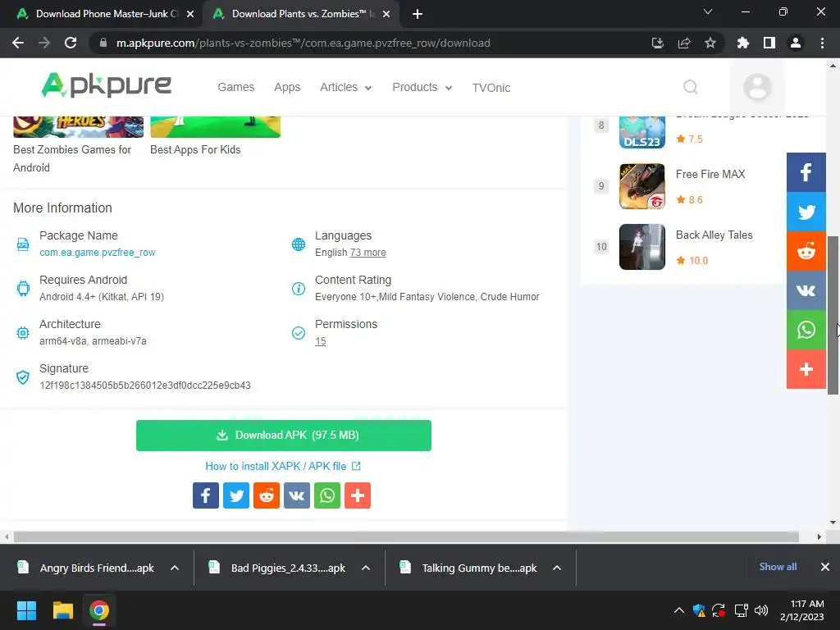The image size is (840, 630).
Task: Switch to the Download Phone Master tab
Action: [x=99, y=14]
